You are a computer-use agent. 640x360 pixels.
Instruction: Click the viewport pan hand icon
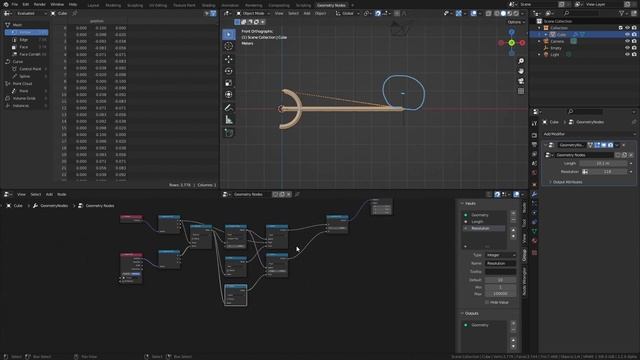521,71
